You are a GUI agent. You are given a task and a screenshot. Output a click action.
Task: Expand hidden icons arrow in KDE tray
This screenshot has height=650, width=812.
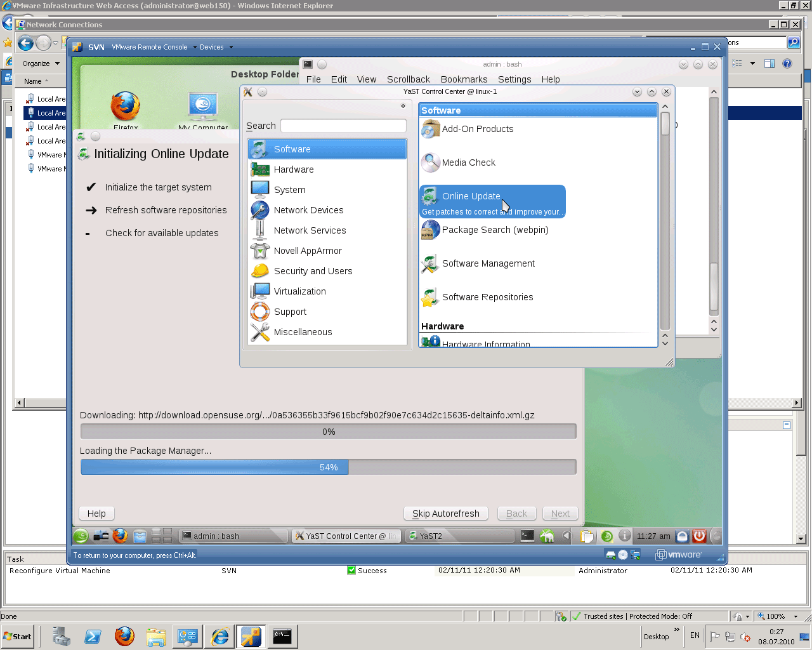pyautogui.click(x=566, y=536)
